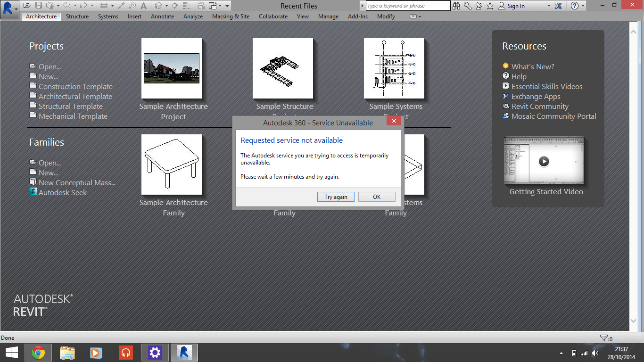The image size is (644, 362).
Task: Switch to the Architecture ribbon tab
Action: point(41,16)
